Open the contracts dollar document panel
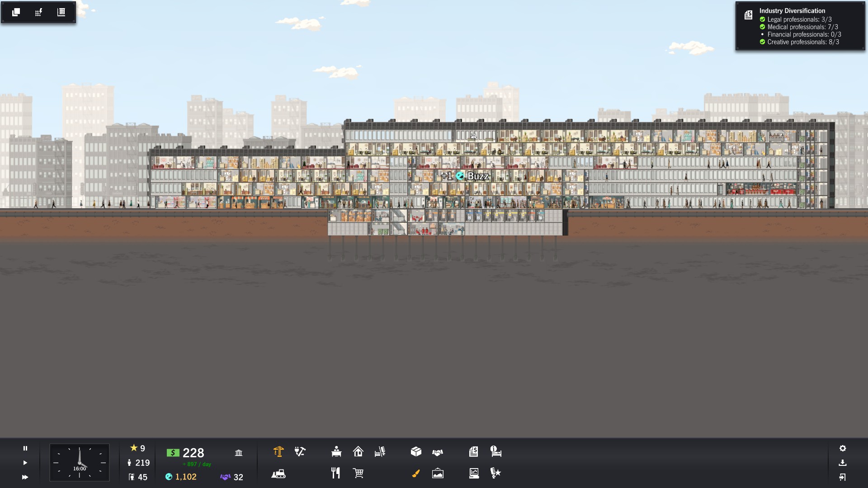Screen dimensions: 868x488 click(473, 451)
